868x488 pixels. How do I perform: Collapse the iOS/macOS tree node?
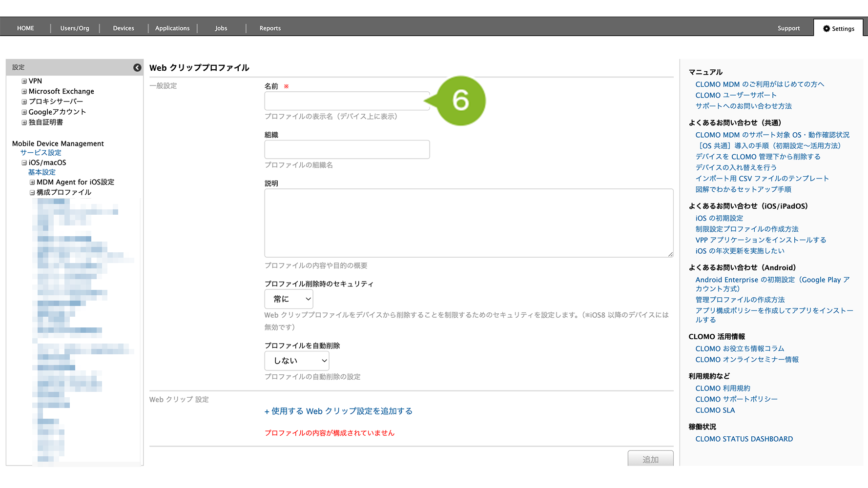point(24,163)
